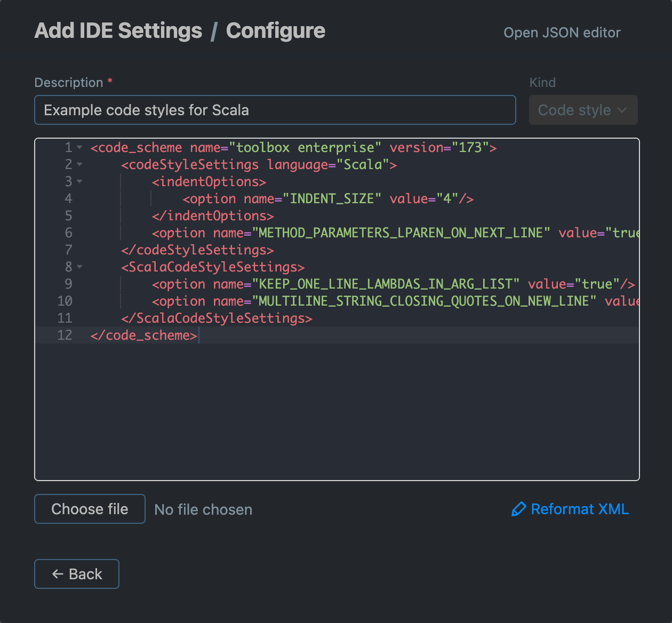Click the Add IDE Settings breadcrumb
Viewport: 672px width, 623px height.
(x=118, y=31)
